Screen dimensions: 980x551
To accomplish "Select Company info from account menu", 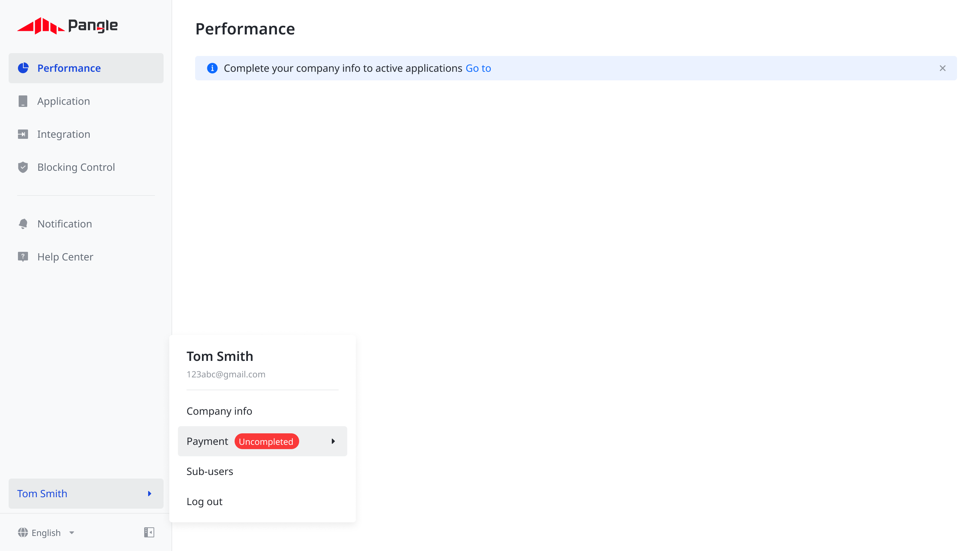I will [263, 411].
